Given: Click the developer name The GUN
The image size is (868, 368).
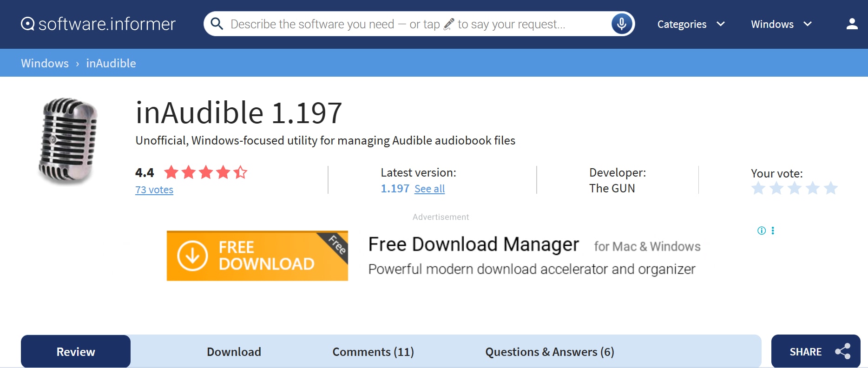Looking at the screenshot, I should coord(612,188).
